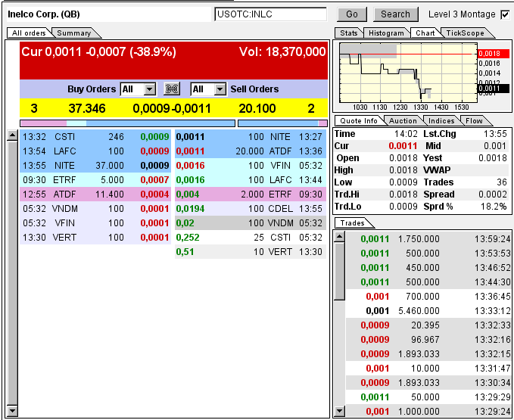The height and width of the screenshot is (420, 514).
Task: Select the VNDM buy order row
Action: click(x=95, y=209)
